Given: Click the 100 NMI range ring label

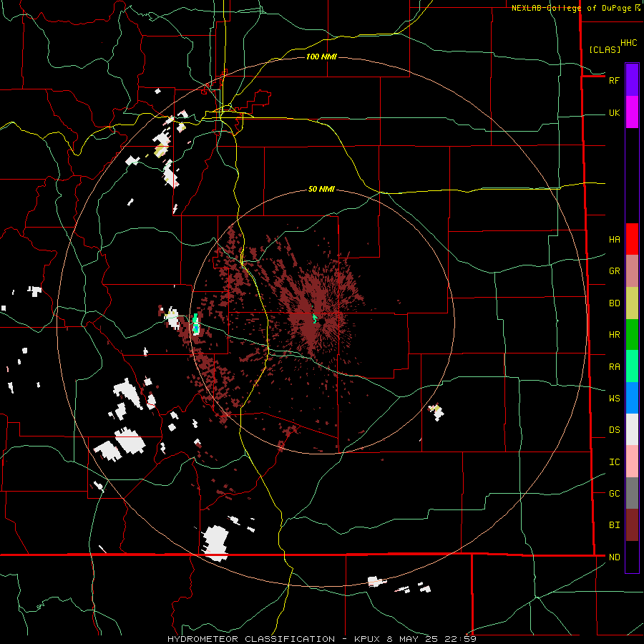Looking at the screenshot, I should 321,57.
